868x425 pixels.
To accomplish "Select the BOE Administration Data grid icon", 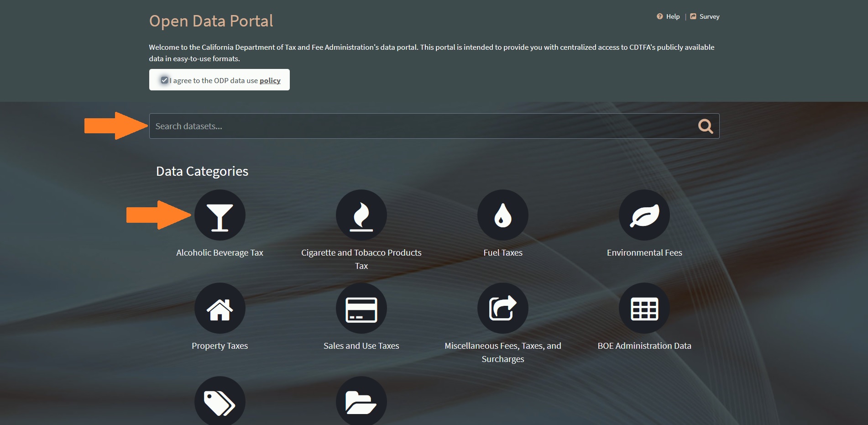I will [x=644, y=308].
